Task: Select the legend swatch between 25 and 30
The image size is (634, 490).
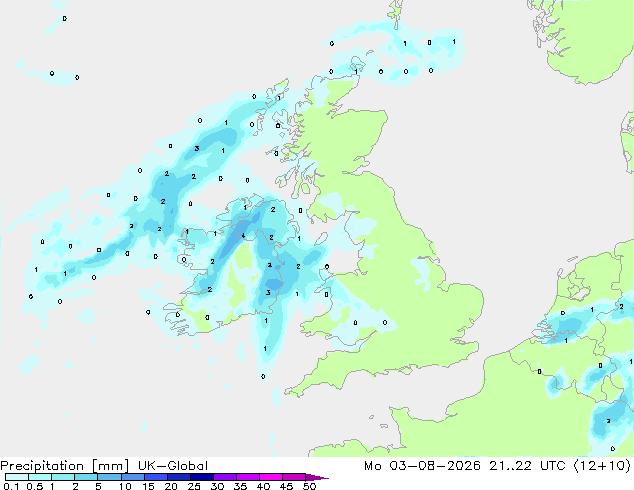Action: coord(202,477)
